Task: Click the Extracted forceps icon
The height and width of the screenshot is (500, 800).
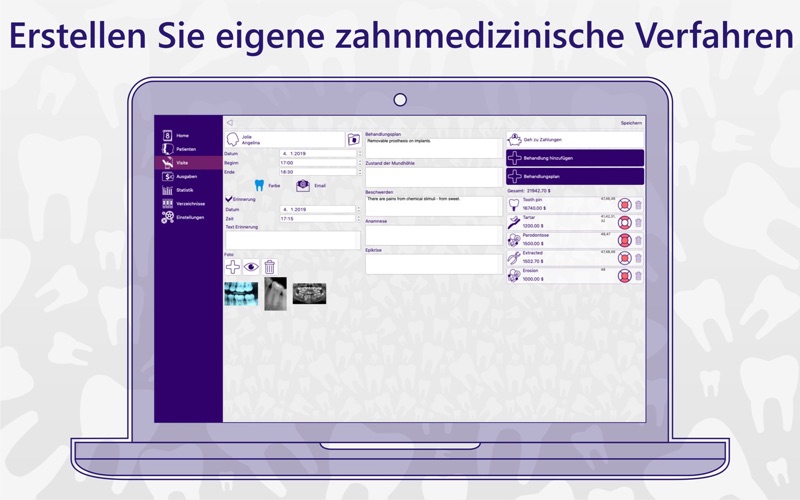Action: point(514,258)
